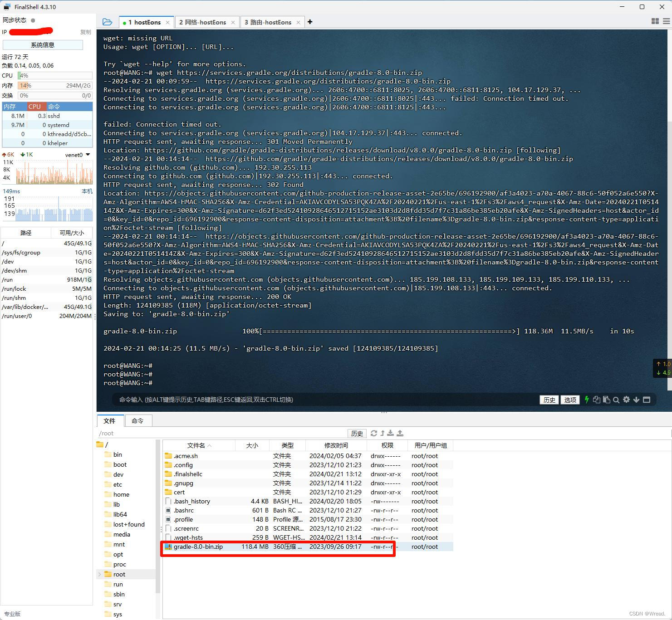Sort files by 大小 column
The width and height of the screenshot is (672, 620).
pyautogui.click(x=252, y=445)
